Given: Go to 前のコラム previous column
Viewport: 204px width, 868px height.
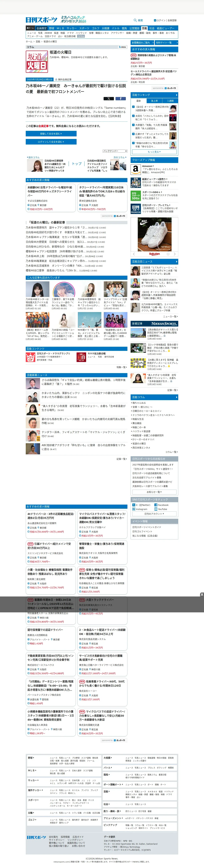Looking at the screenshot, I should (33, 157).
